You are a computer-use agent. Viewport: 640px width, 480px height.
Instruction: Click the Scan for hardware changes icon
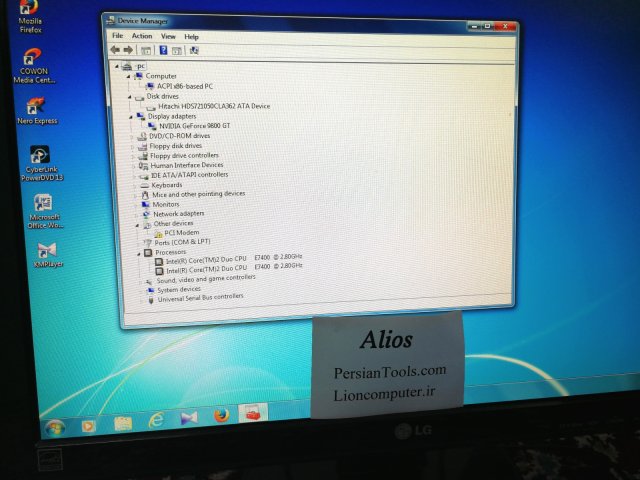click(193, 50)
